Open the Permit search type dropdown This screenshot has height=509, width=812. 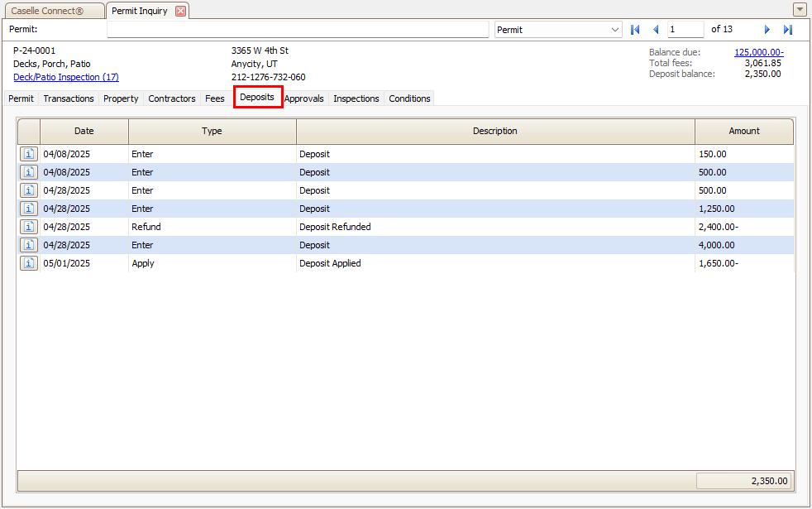557,30
